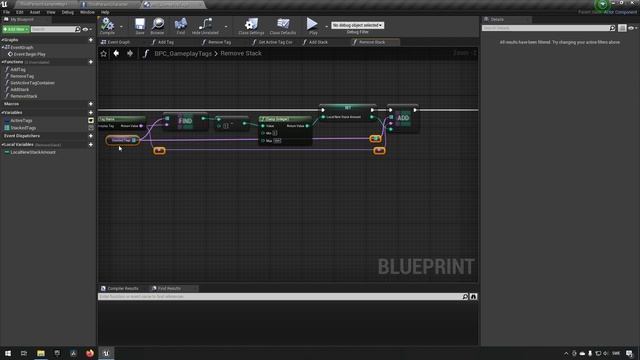Start Play in editor

[313, 25]
